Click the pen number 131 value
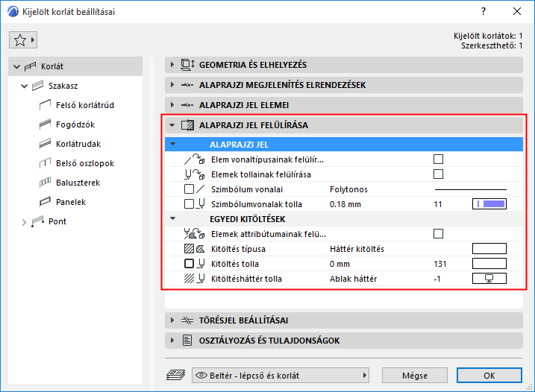This screenshot has height=392, width=535. pos(439,264)
